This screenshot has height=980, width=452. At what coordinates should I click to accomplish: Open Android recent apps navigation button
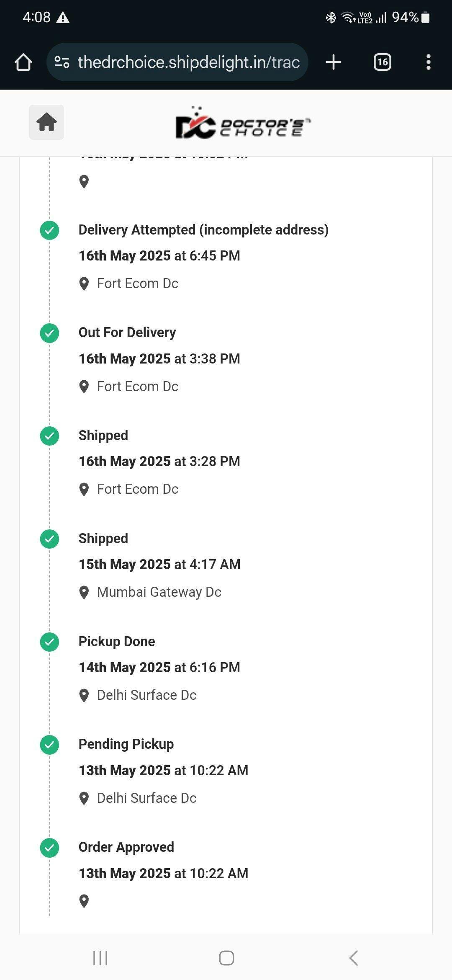100,958
